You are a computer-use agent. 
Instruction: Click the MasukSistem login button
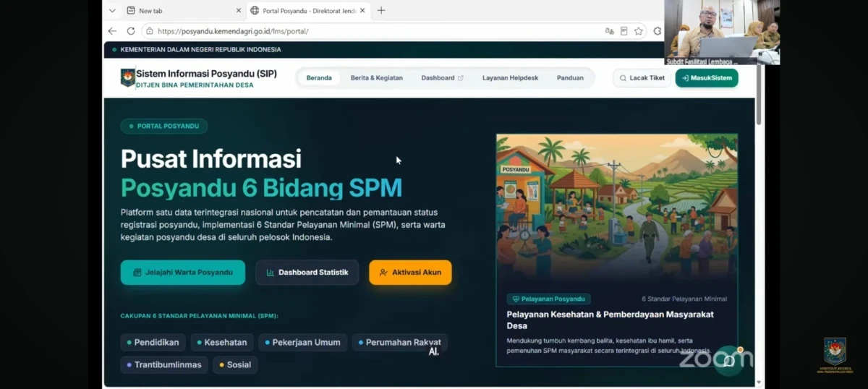707,78
